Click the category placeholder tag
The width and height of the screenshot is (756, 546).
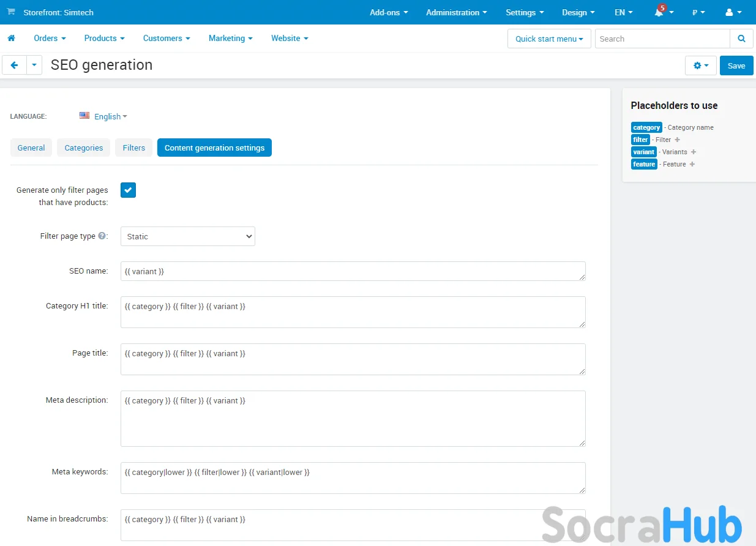pos(646,127)
